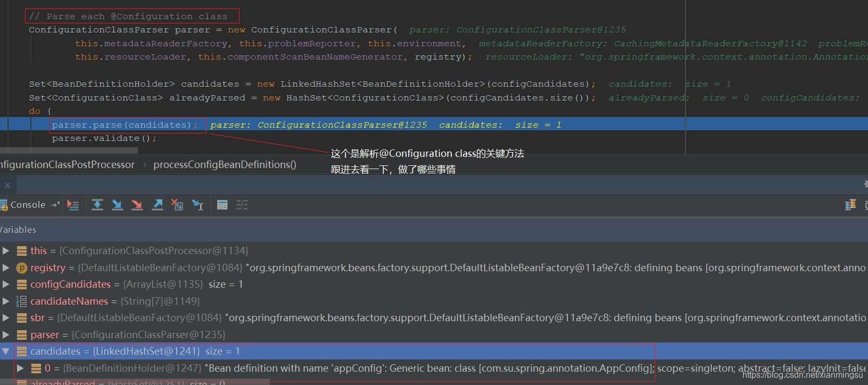Switch to the Console tab
Image resolution: width=868 pixels, height=385 pixels.
point(28,205)
